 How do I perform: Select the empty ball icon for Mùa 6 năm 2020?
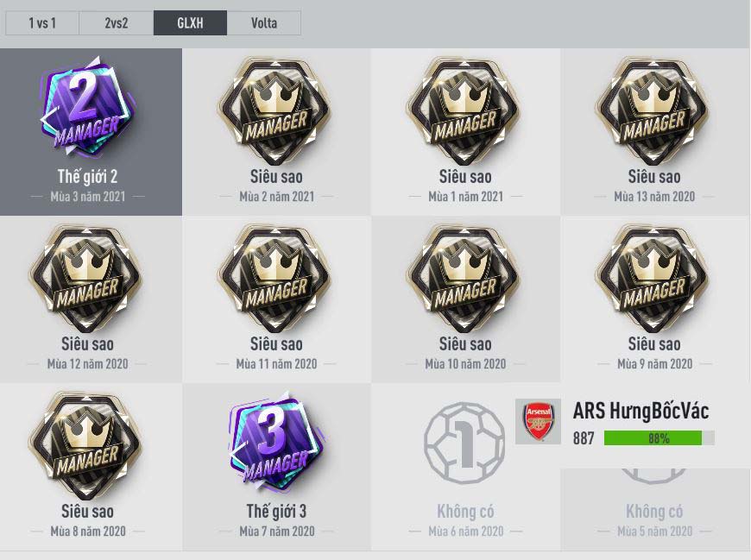[464, 443]
